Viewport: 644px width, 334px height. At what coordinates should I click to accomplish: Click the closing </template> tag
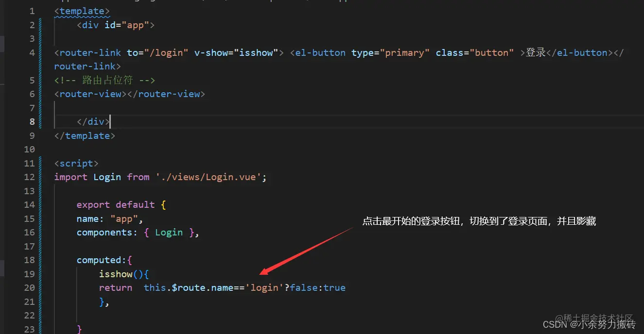85,135
